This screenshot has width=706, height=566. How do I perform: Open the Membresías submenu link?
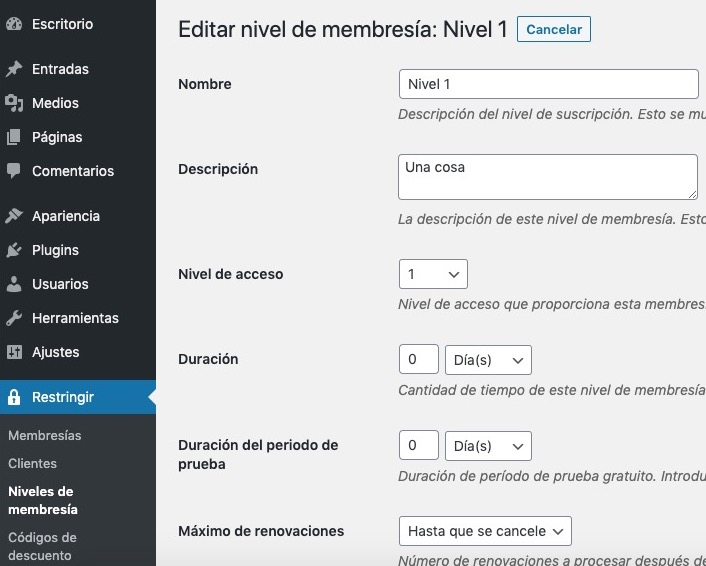point(45,435)
